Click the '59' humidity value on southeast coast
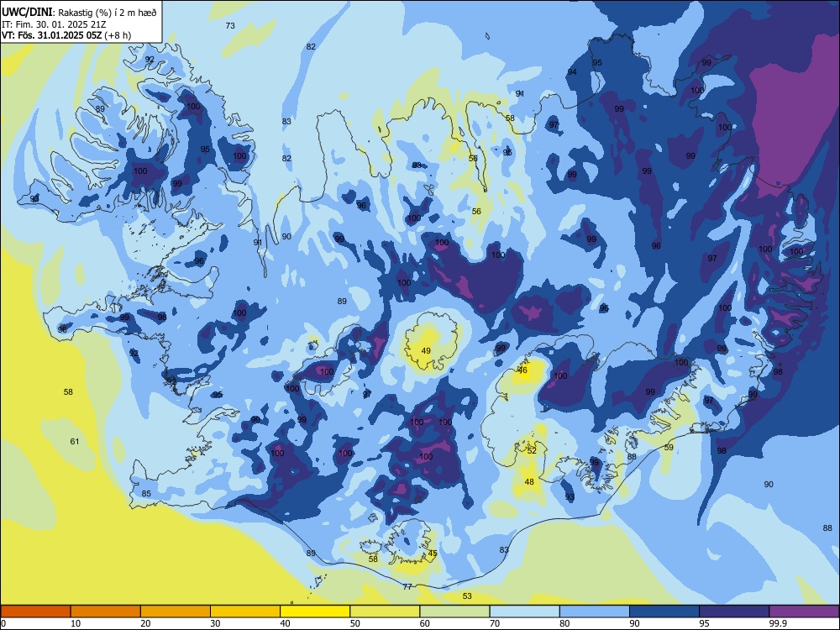Viewport: 840px width, 630px height. tap(669, 448)
